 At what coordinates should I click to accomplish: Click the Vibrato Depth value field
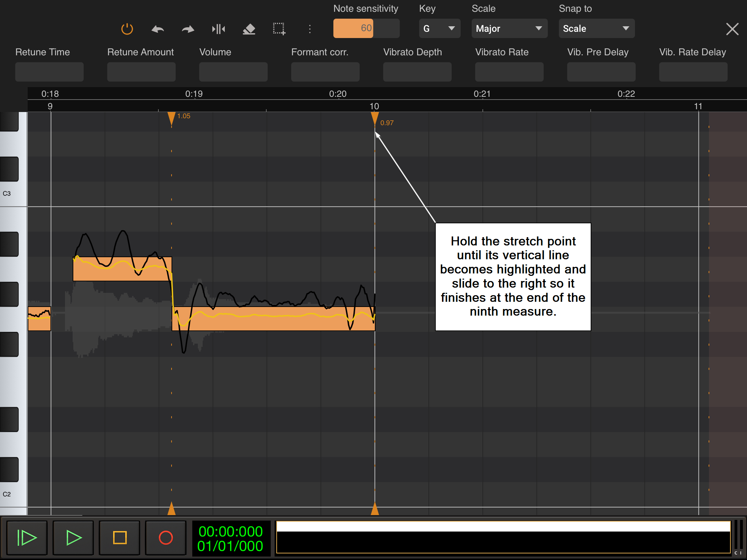point(417,72)
